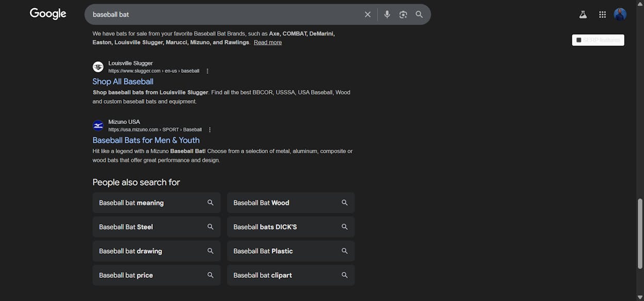This screenshot has width=644, height=301.
Task: Search for Baseball Bat Plastic
Action: [291, 251]
